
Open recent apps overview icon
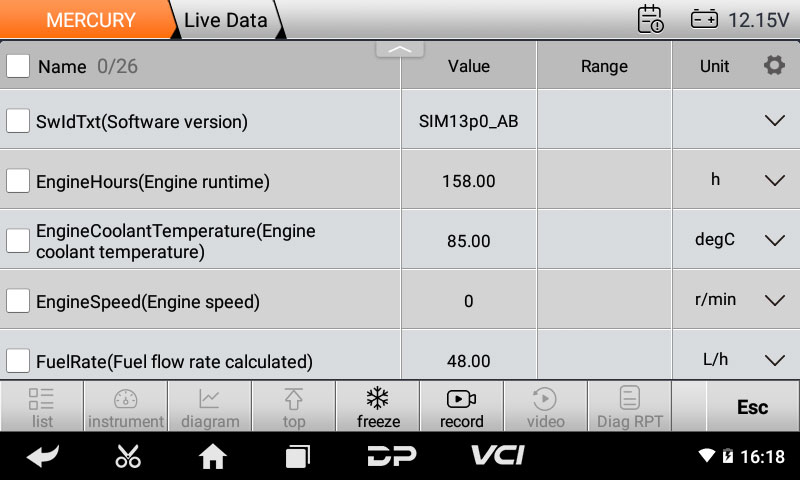(297, 456)
